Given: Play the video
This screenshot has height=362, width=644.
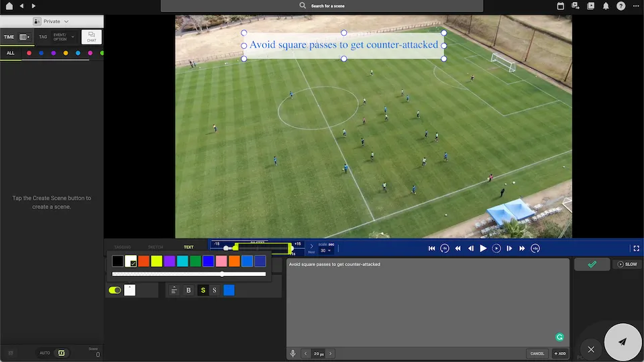Looking at the screenshot, I should coord(484,248).
